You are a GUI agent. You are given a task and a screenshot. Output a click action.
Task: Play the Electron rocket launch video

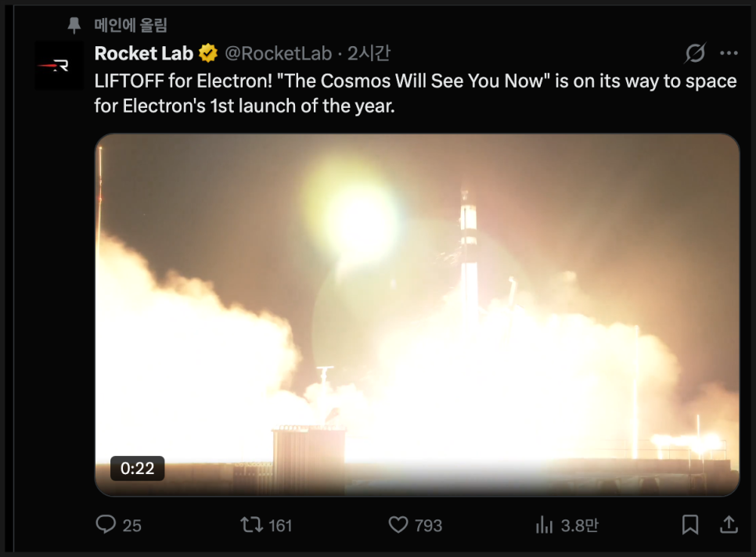click(417, 314)
